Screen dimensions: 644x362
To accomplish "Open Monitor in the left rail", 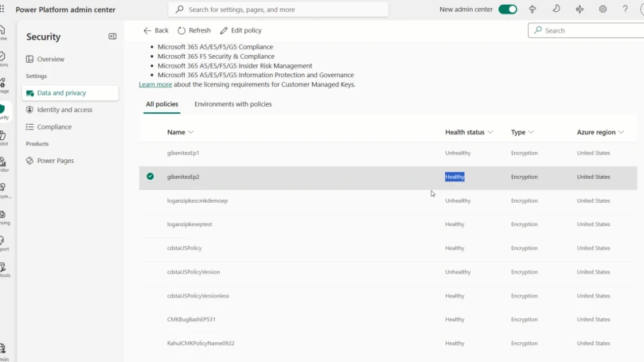I will (x=3, y=164).
